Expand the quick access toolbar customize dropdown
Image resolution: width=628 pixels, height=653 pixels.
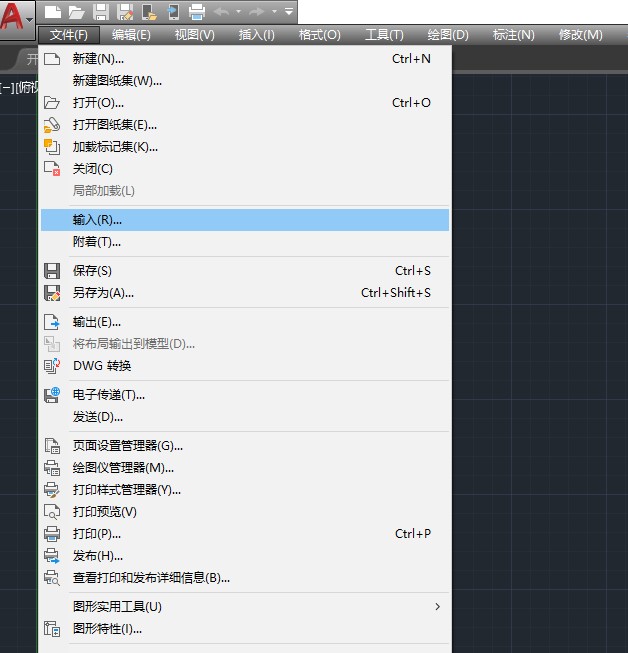[289, 12]
